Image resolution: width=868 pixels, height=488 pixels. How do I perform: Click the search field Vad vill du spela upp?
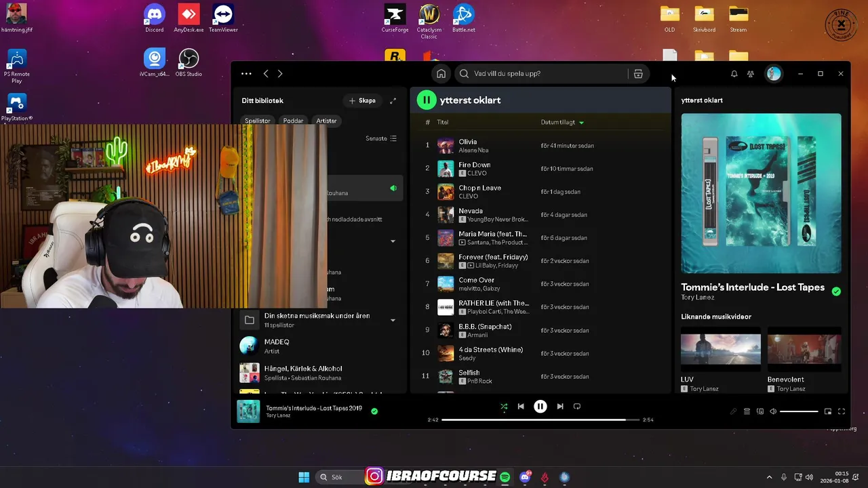(x=549, y=74)
